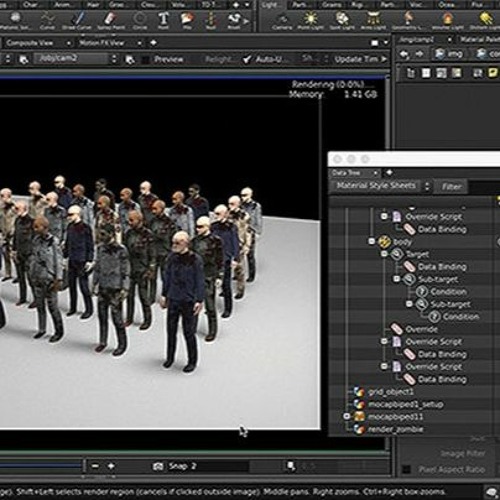Open the Grains shelf tab

pos(332,5)
